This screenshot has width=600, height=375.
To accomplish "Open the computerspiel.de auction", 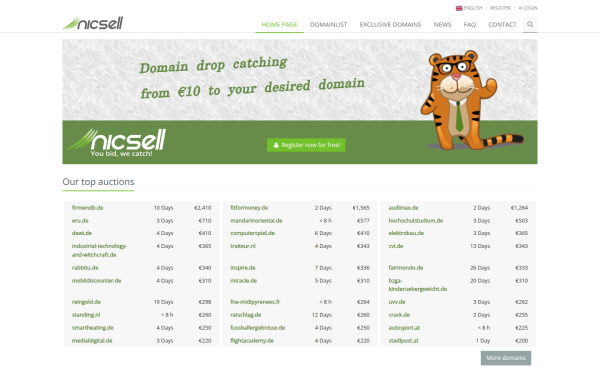I will point(252,233).
